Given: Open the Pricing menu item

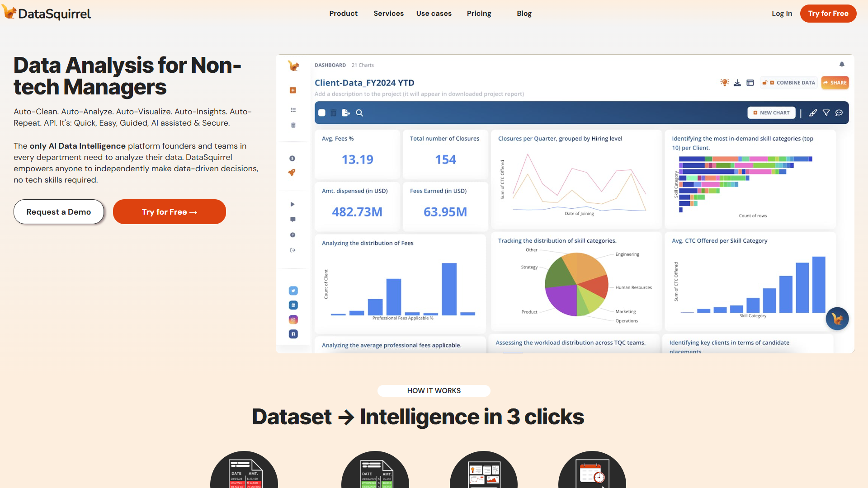Looking at the screenshot, I should pos(479,13).
